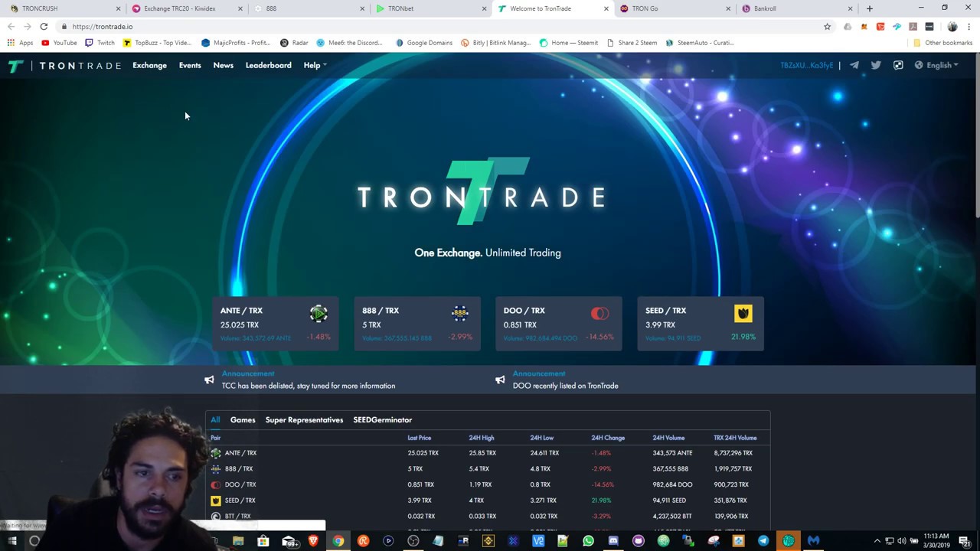Show hidden system tray icons
Image resolution: width=980 pixels, height=551 pixels.
(x=877, y=541)
